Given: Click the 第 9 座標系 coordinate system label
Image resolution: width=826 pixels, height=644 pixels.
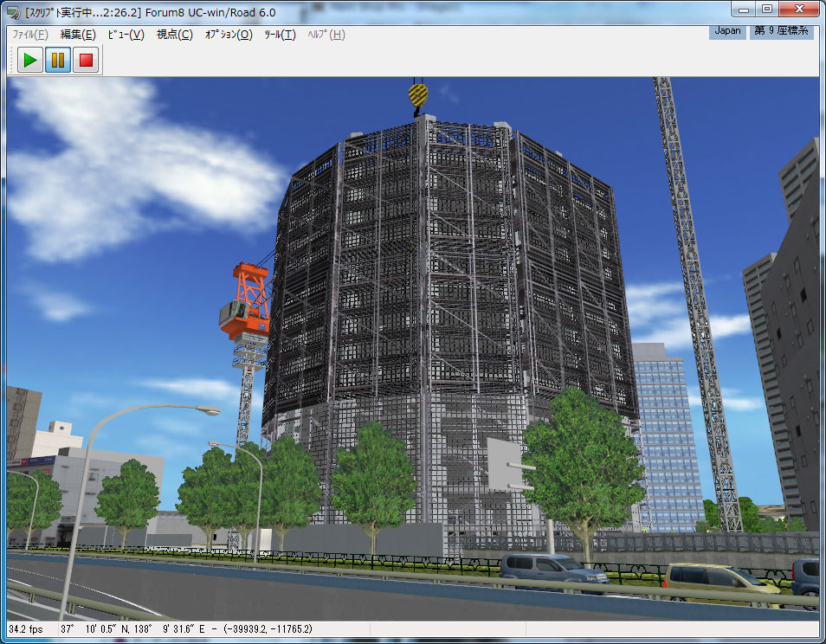Looking at the screenshot, I should [781, 31].
